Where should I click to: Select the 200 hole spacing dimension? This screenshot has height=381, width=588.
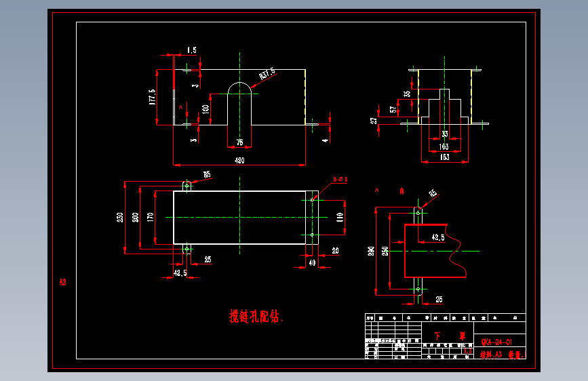click(136, 218)
